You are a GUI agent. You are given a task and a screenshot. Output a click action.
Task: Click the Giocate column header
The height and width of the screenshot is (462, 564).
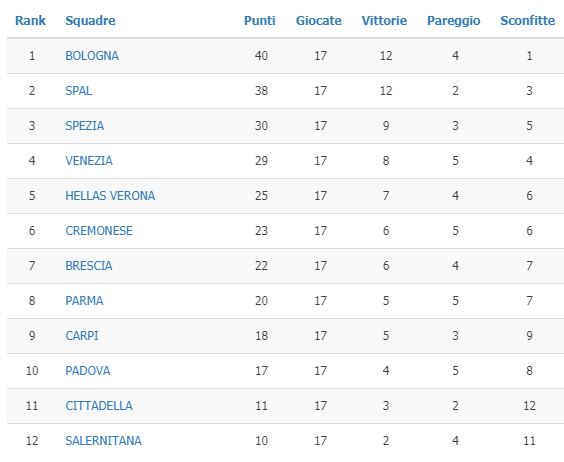tap(319, 21)
